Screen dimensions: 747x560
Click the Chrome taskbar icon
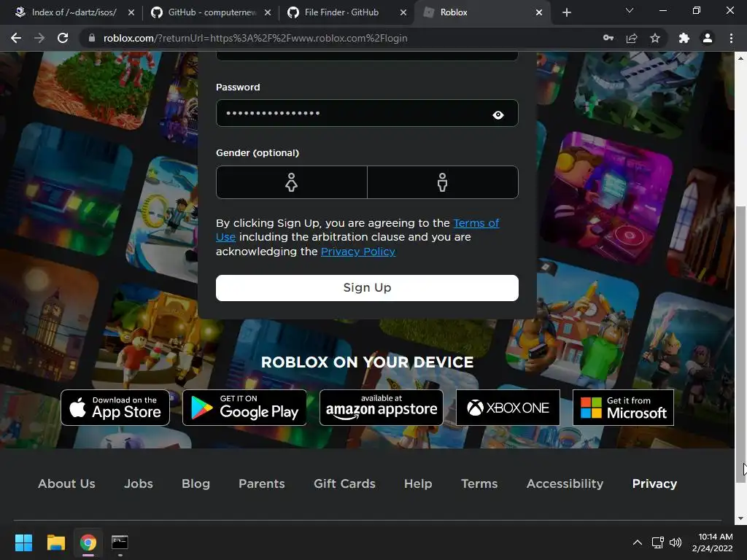click(x=88, y=542)
